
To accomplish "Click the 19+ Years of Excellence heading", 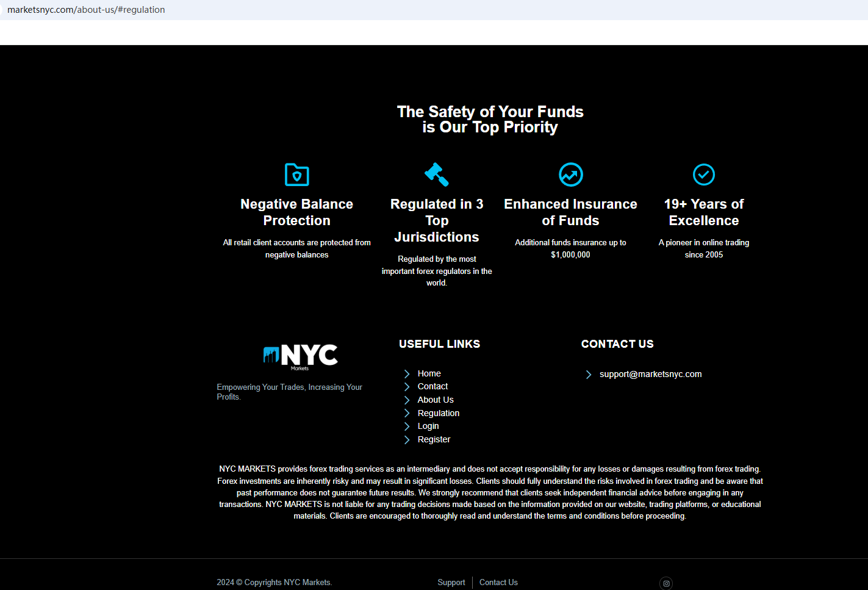I will 704,212.
